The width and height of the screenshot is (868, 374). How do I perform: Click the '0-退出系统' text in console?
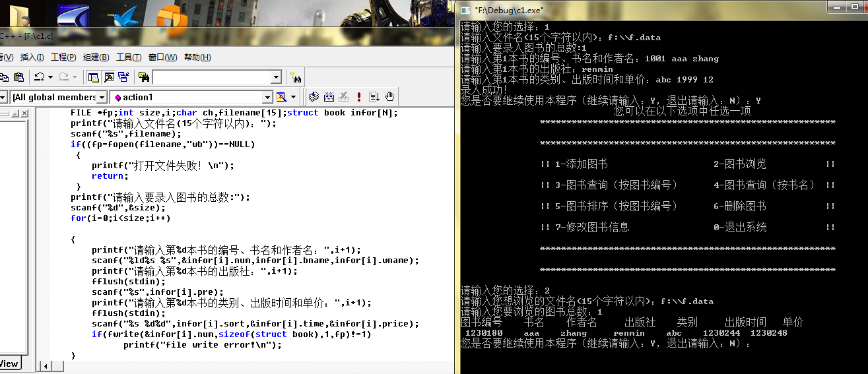click(x=739, y=228)
